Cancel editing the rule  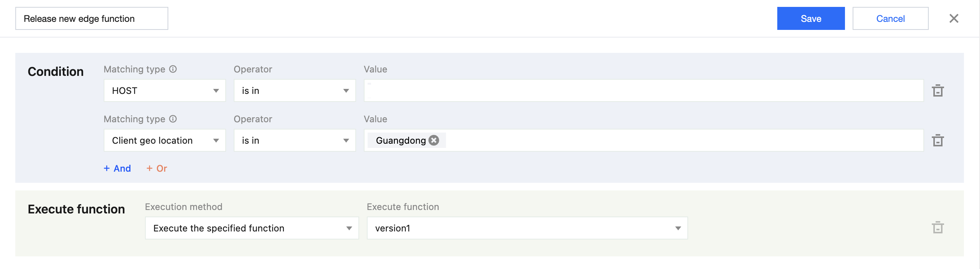(890, 18)
